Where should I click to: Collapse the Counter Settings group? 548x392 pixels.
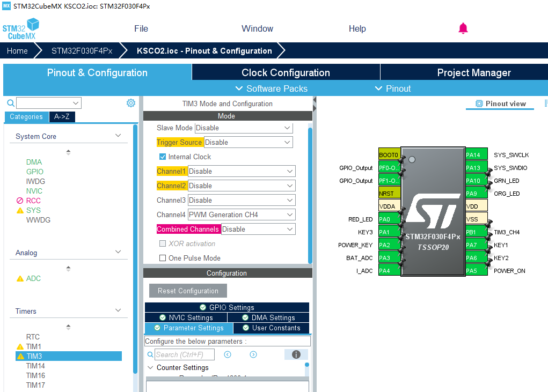150,367
